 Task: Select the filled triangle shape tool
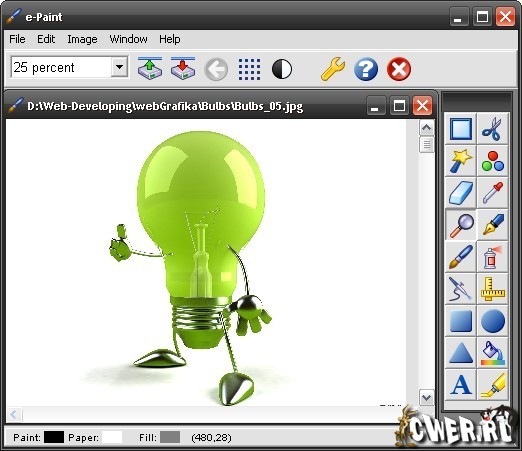click(x=461, y=353)
